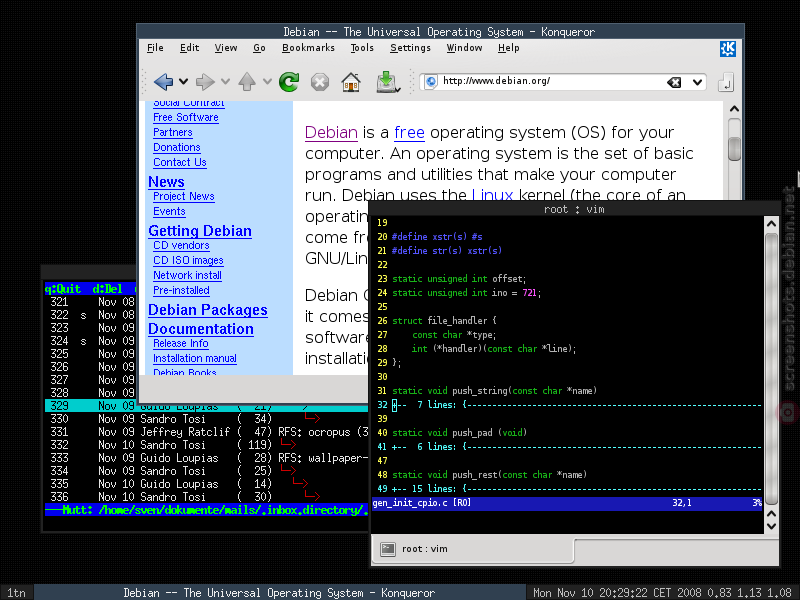Screen dimensions: 800x600
Task: Follow the Pre-installed link
Action: pyautogui.click(x=181, y=290)
